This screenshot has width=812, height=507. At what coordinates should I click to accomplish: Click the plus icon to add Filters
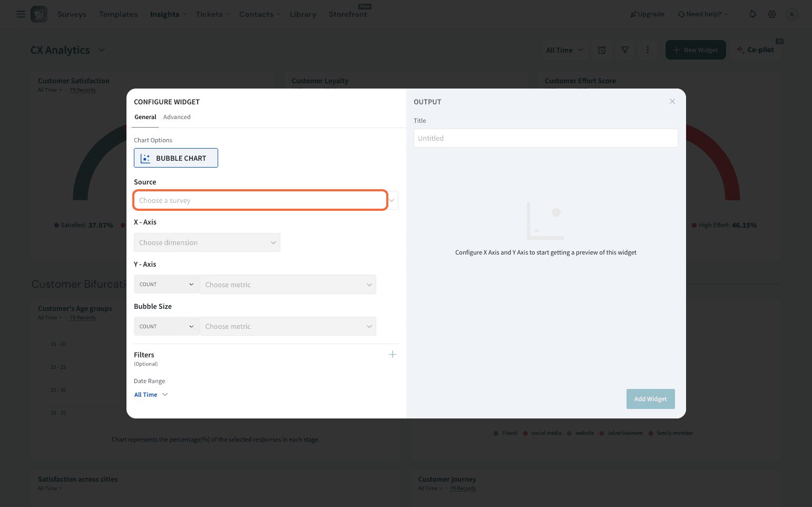point(392,355)
